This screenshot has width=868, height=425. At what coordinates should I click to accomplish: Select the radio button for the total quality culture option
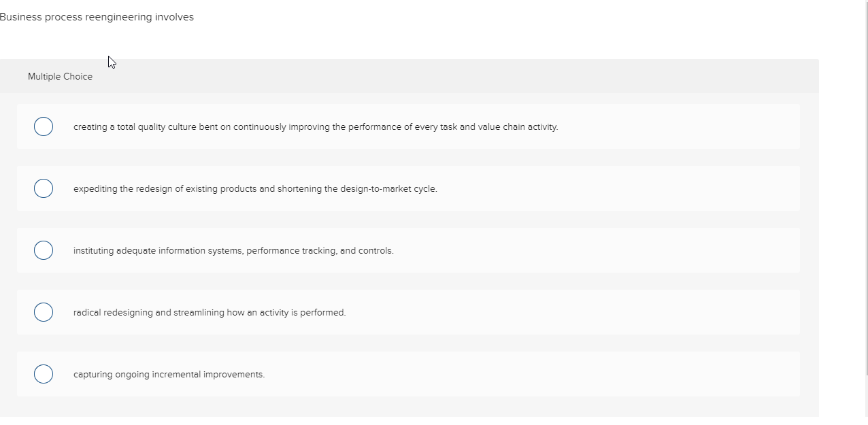pos(43,126)
